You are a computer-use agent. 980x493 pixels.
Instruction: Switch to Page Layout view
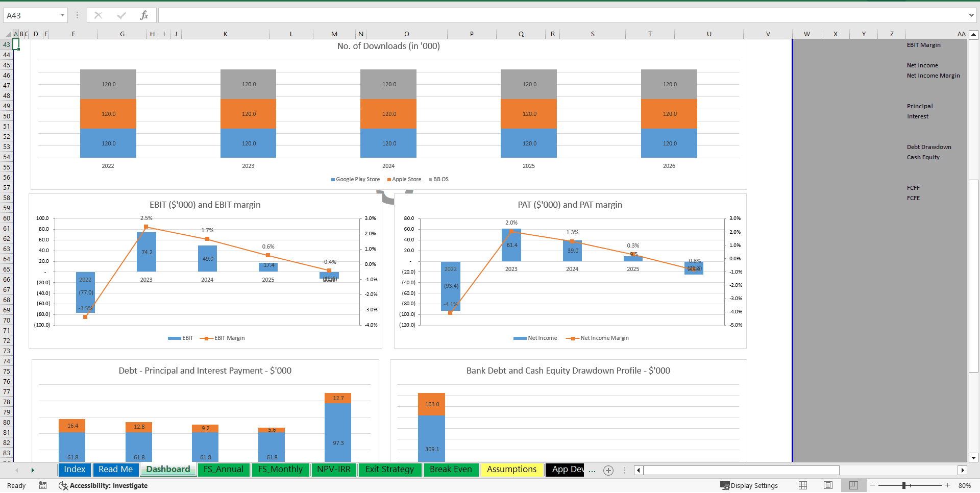coord(828,485)
